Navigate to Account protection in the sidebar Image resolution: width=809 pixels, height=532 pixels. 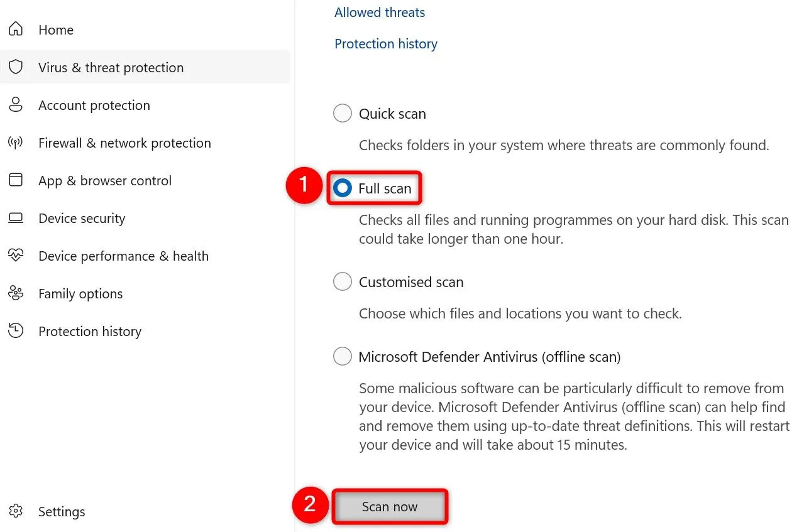pos(94,106)
